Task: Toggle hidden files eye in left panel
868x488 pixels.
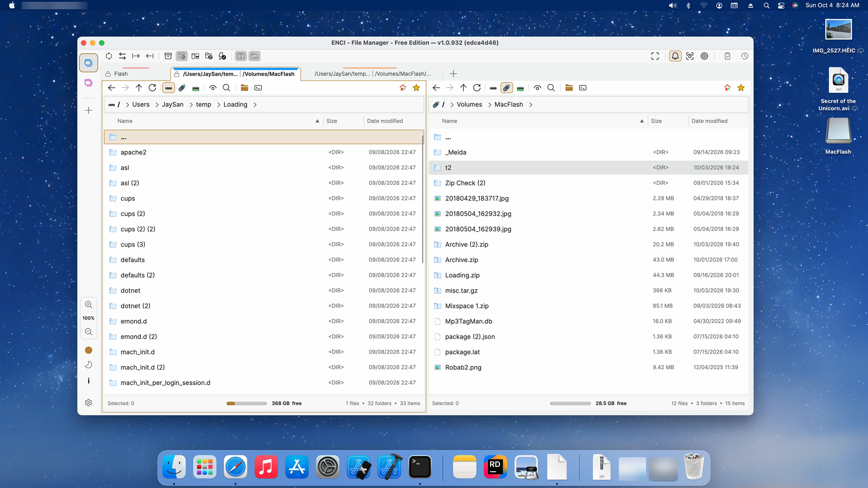Action: 213,88
